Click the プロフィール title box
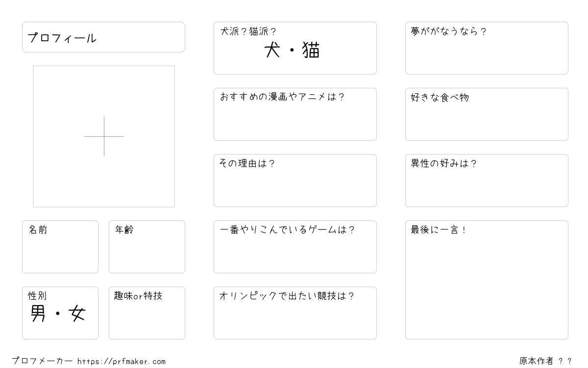 (x=103, y=37)
